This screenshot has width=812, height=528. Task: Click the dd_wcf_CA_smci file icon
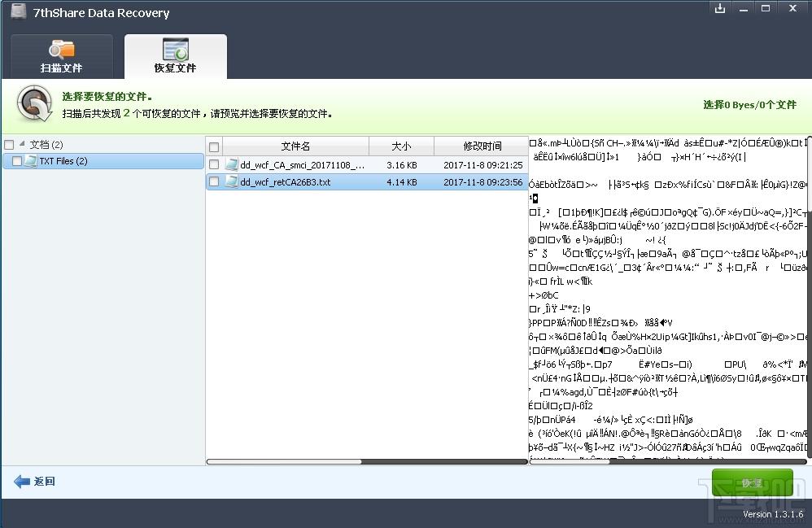tap(232, 164)
